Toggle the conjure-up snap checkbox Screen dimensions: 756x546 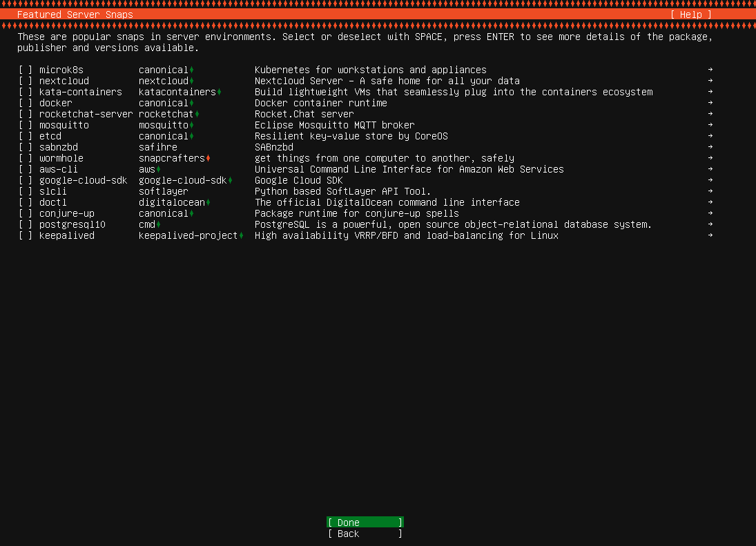(x=26, y=213)
